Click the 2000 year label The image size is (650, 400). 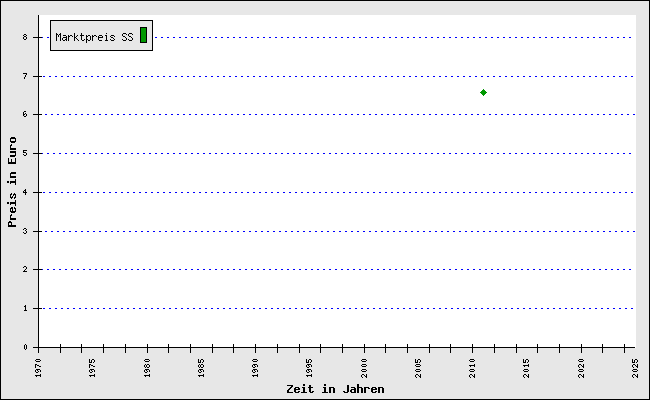[364, 368]
